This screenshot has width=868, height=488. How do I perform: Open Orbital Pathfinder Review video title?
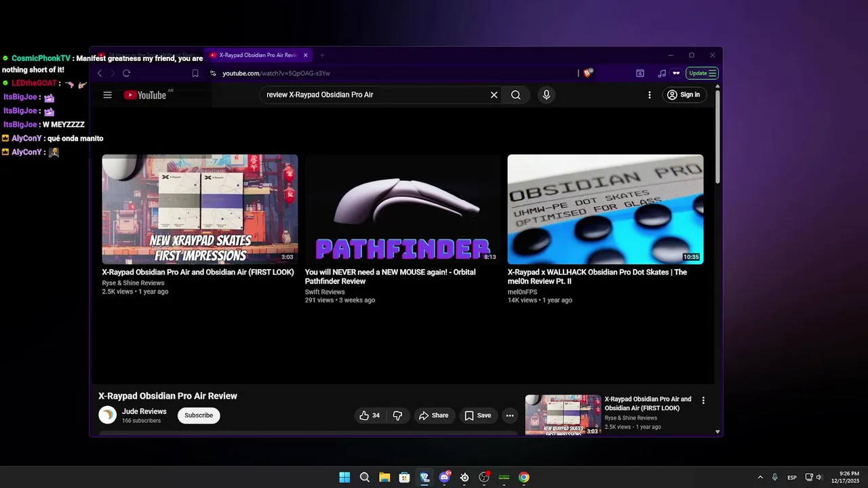390,277
